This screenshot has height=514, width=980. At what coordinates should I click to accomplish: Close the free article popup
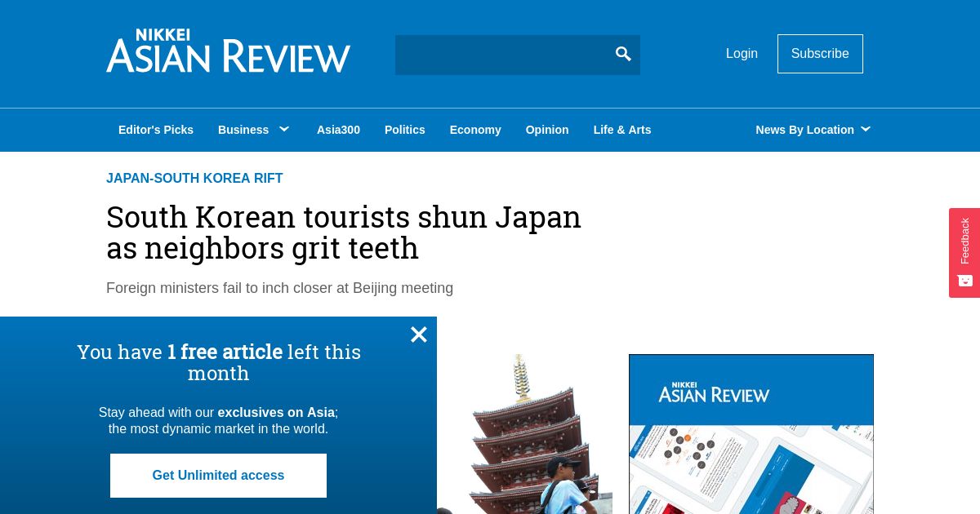point(419,335)
